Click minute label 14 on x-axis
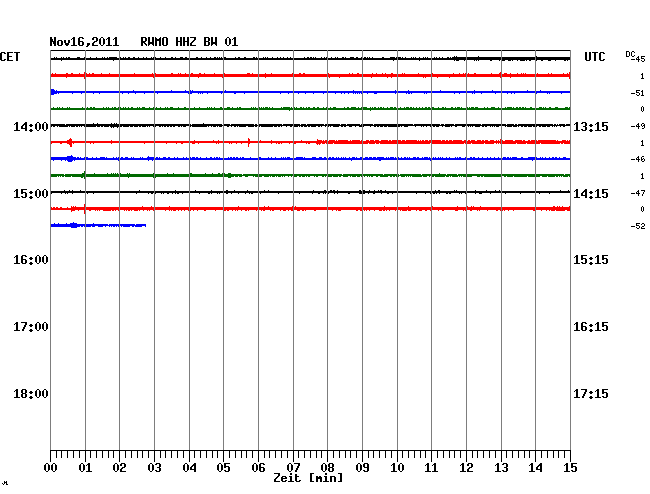The height and width of the screenshot is (494, 650). coord(535,468)
